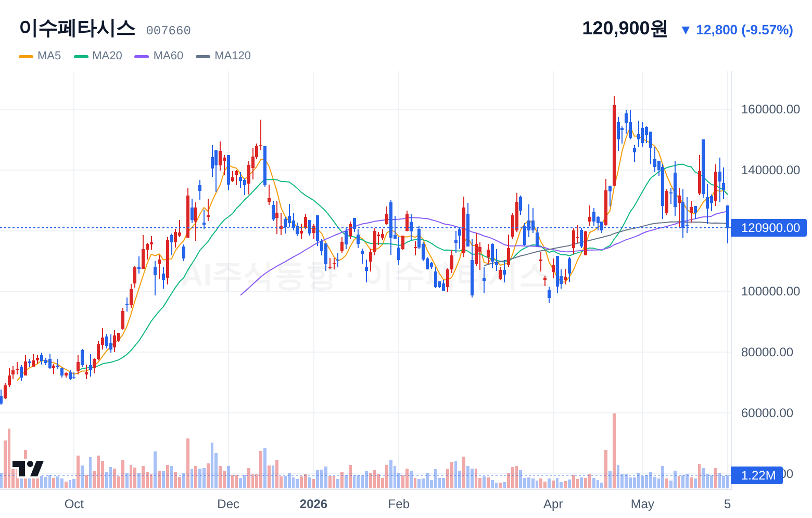Click the current price 120,900원
812x518 pixels.
pos(625,29)
